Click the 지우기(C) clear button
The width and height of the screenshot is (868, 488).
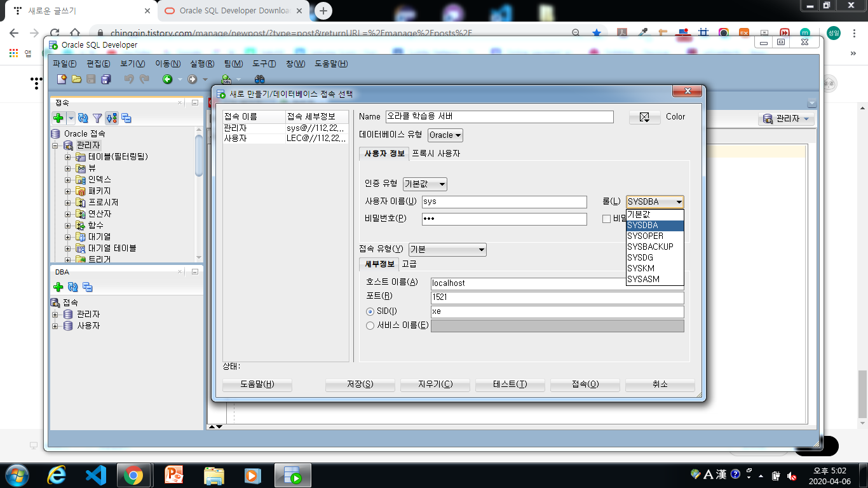[435, 384]
